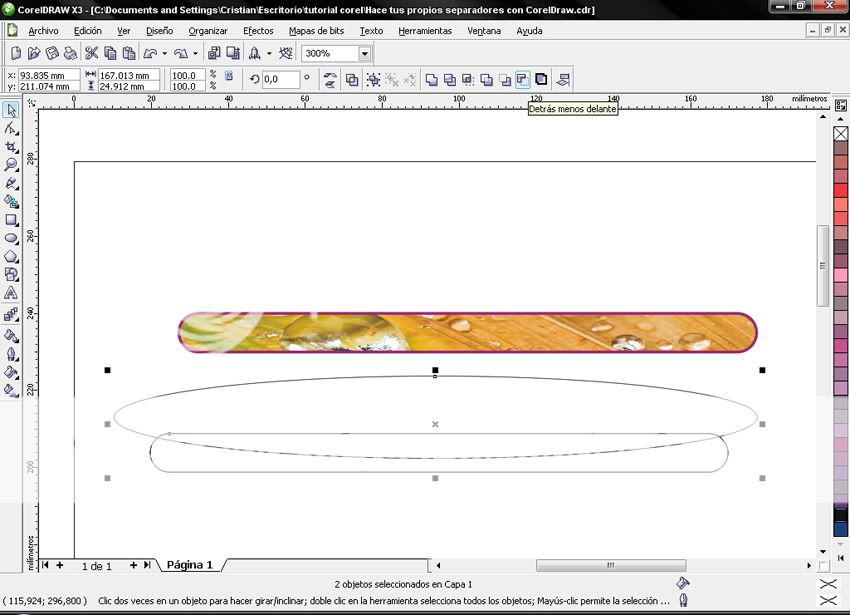850x615 pixels.
Task: Select the Interactive Blend tool
Action: point(11,315)
